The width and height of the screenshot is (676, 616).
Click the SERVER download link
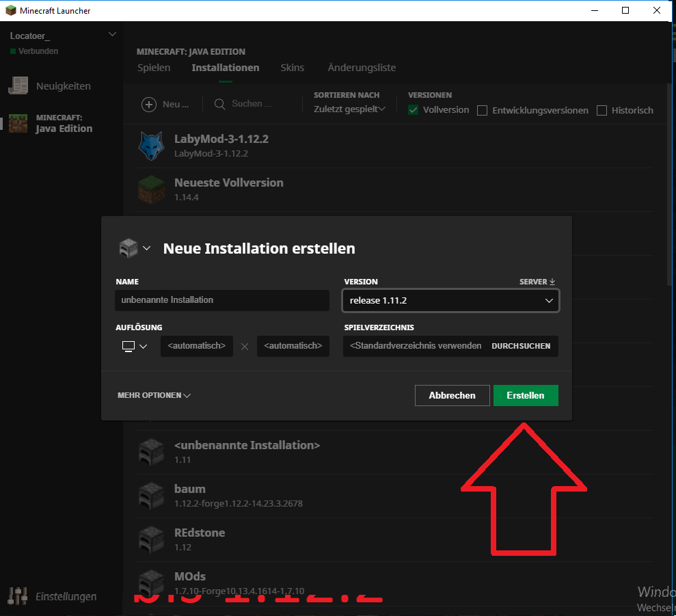537,282
